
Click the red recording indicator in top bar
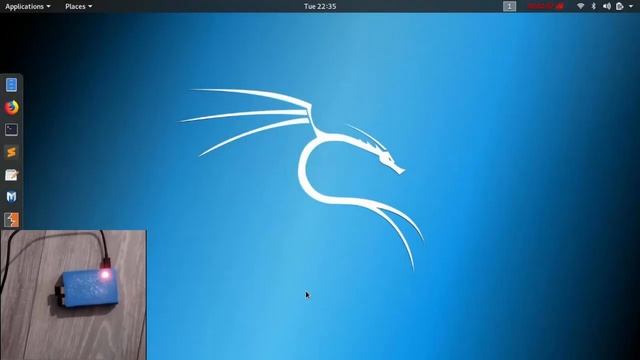(x=546, y=6)
